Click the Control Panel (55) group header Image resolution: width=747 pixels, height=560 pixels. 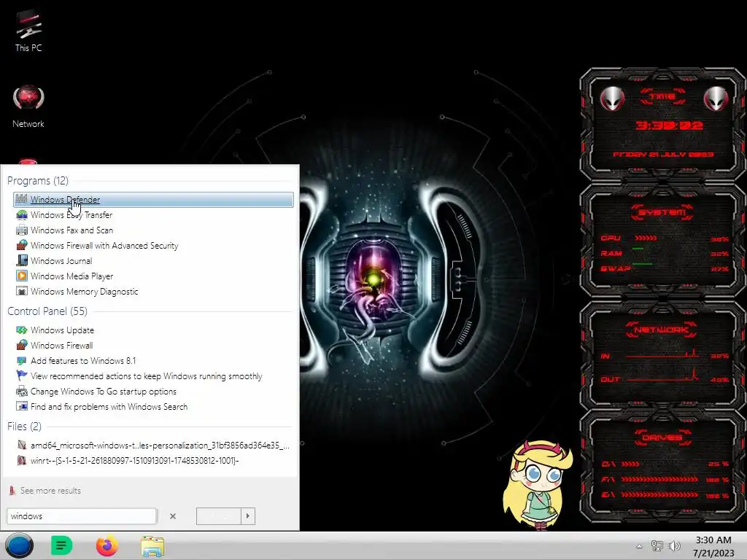point(47,311)
